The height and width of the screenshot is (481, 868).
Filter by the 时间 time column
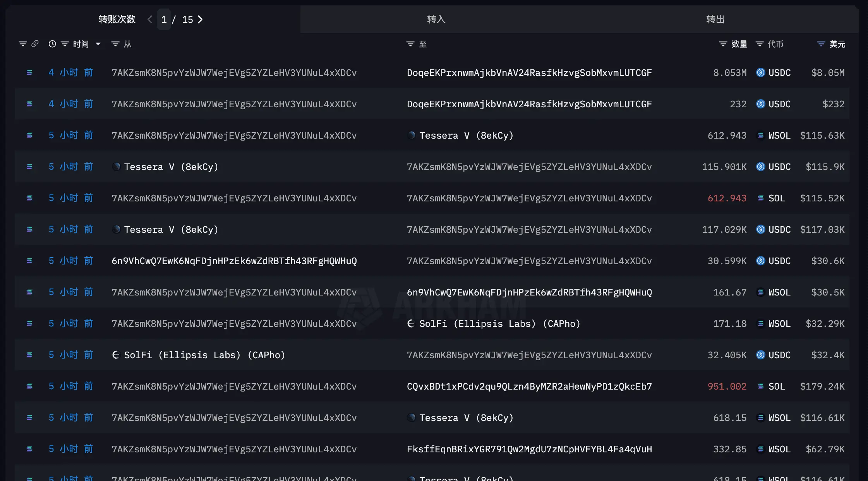[x=65, y=44]
